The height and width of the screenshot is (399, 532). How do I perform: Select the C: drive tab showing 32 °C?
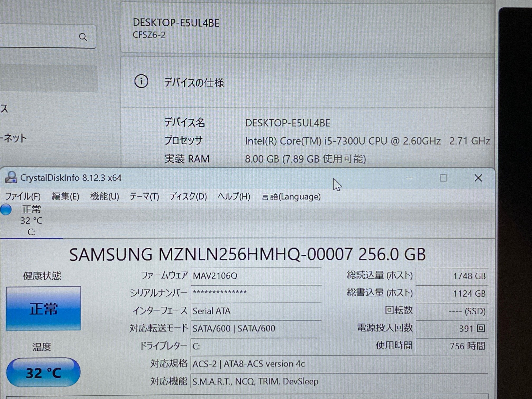(31, 221)
